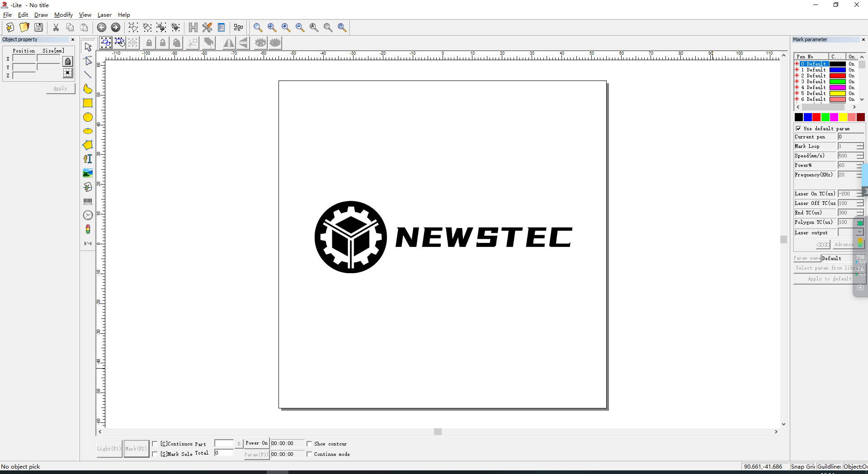Open system parameters wrench-and-screwdriver icon
Viewport: 868px width, 474px height.
(x=207, y=28)
